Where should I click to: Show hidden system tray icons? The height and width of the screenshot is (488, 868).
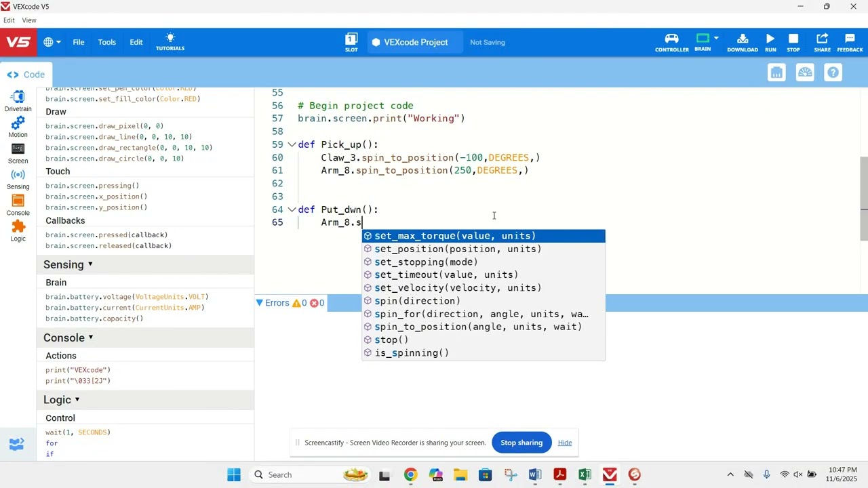pyautogui.click(x=730, y=474)
